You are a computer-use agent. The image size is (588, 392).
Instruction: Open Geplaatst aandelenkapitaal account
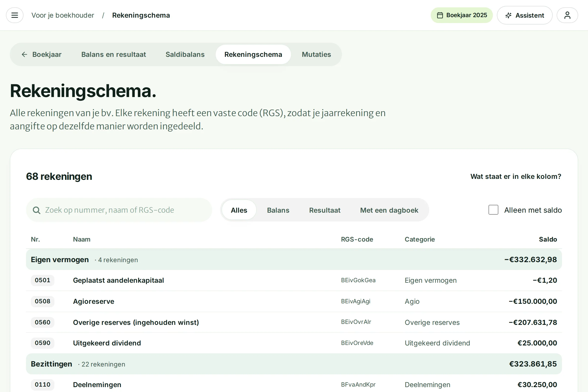[119, 281]
